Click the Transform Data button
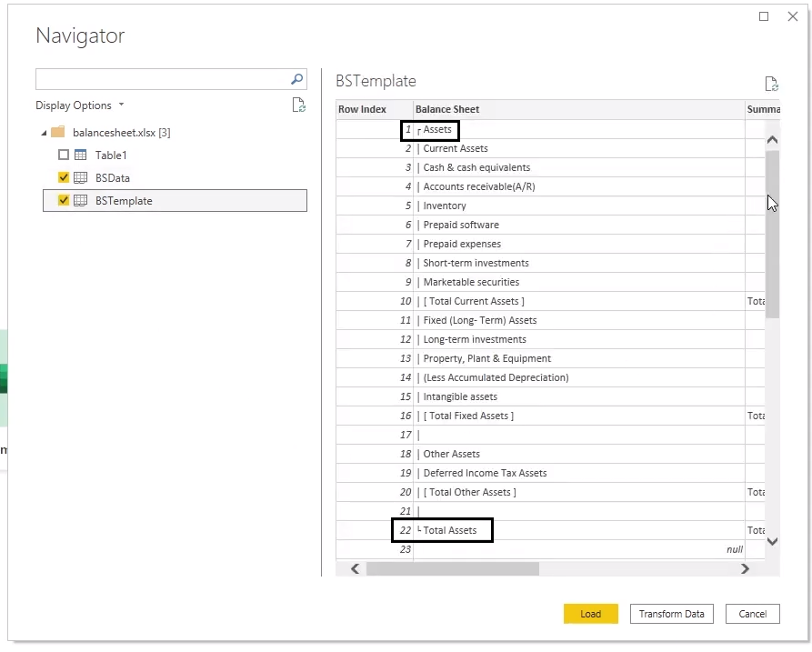 (x=671, y=614)
